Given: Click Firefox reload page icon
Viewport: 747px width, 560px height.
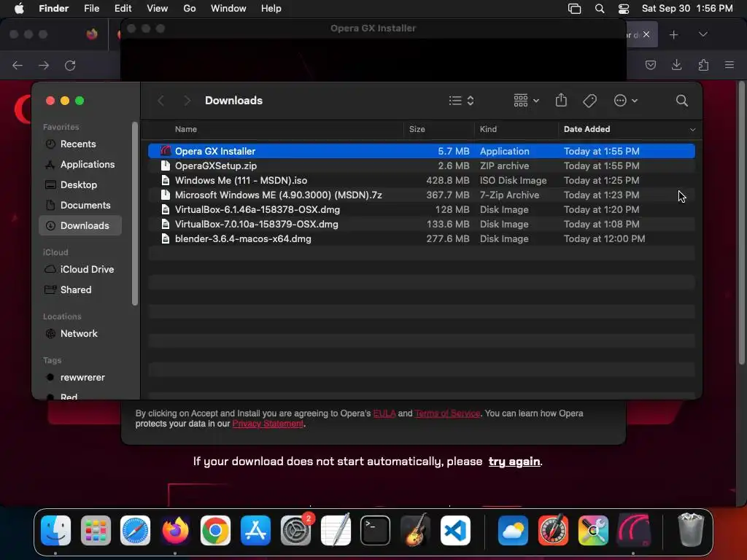Looking at the screenshot, I should point(70,65).
